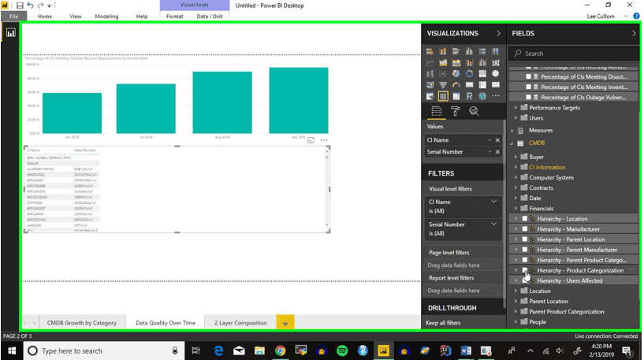Select the funnel chart visualization
Screen dimensions: 644x360
point(443,84)
